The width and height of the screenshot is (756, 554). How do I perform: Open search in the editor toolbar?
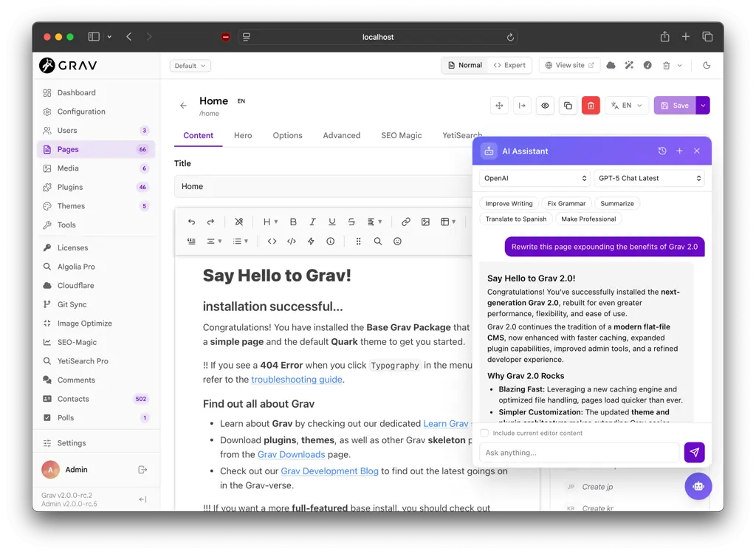(378, 242)
